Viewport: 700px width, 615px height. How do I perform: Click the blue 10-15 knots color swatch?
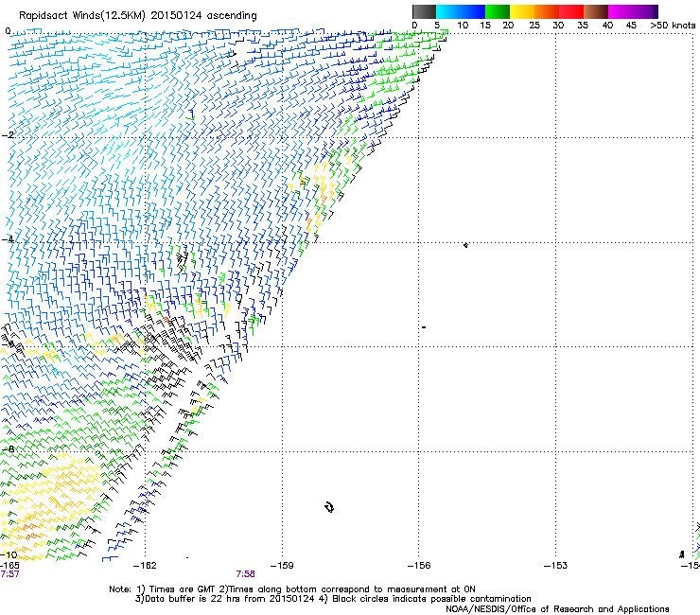pyautogui.click(x=473, y=11)
